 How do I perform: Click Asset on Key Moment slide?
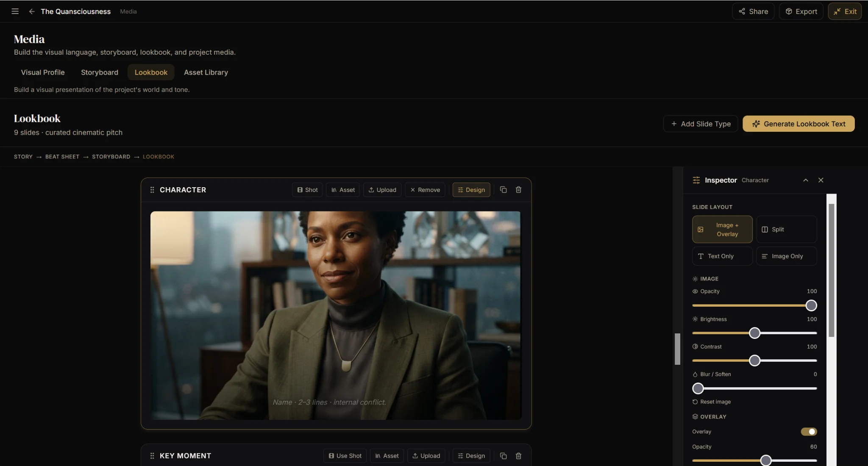pyautogui.click(x=387, y=456)
